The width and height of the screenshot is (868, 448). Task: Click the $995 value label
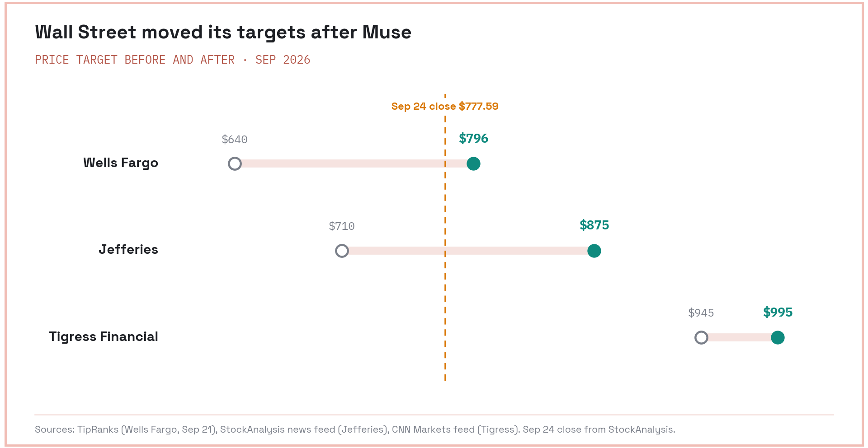coord(778,312)
